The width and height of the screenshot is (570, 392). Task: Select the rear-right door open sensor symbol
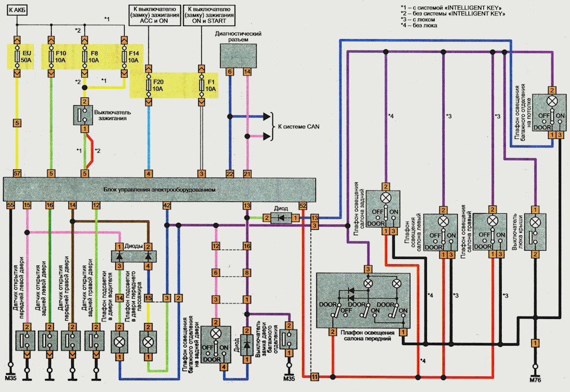coord(95,340)
